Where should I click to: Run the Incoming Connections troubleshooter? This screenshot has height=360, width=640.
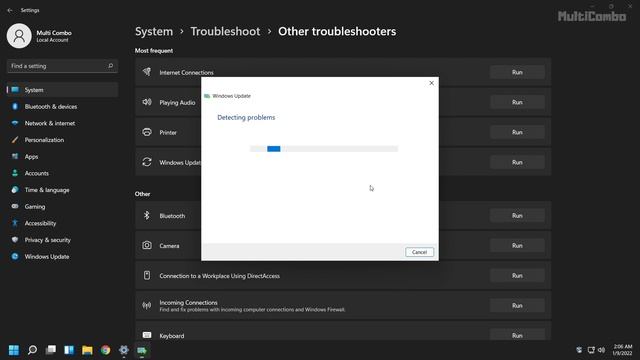tap(517, 306)
